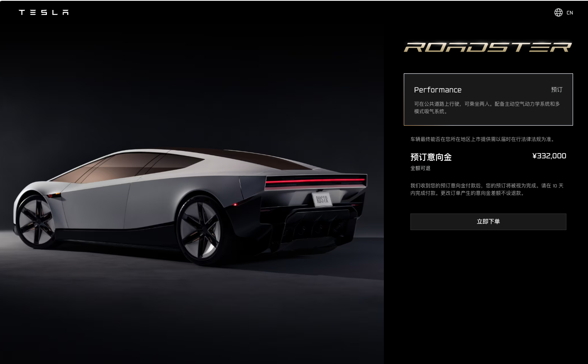Click the ¥332,000 price amount
Screen dimensions: 588x364
[549, 156]
